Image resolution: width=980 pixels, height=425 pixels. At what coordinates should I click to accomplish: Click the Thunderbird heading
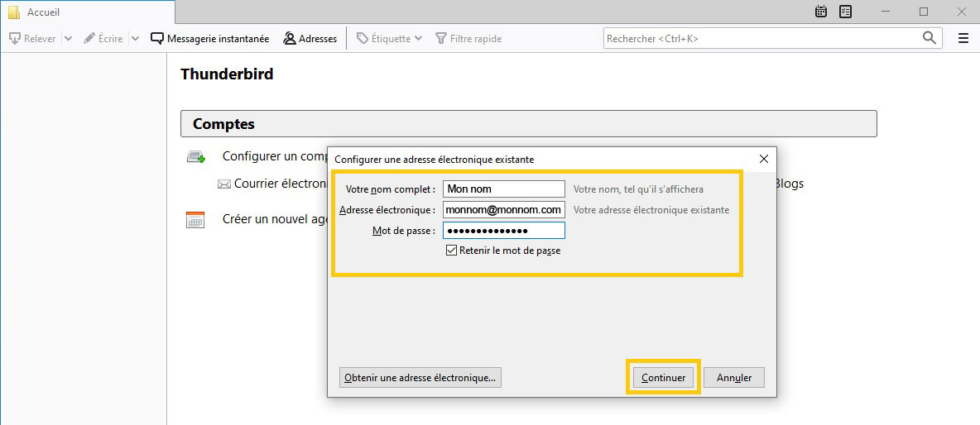227,74
